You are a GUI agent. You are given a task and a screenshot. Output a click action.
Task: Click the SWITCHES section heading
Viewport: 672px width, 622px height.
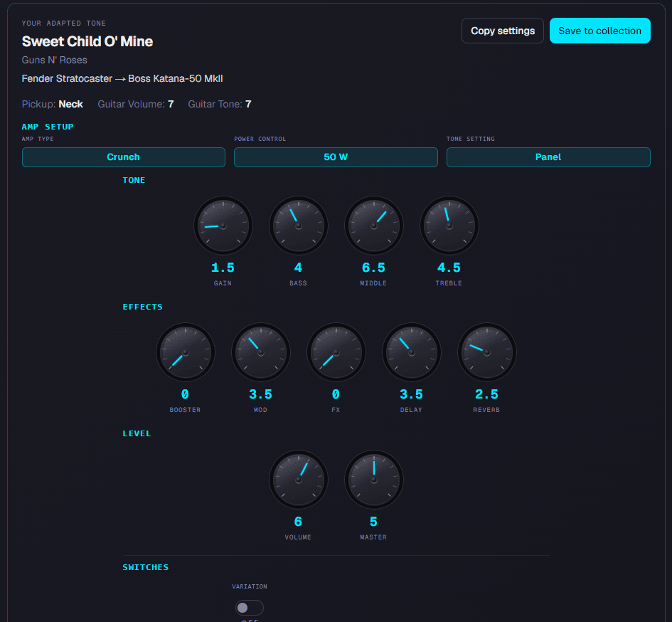point(146,567)
